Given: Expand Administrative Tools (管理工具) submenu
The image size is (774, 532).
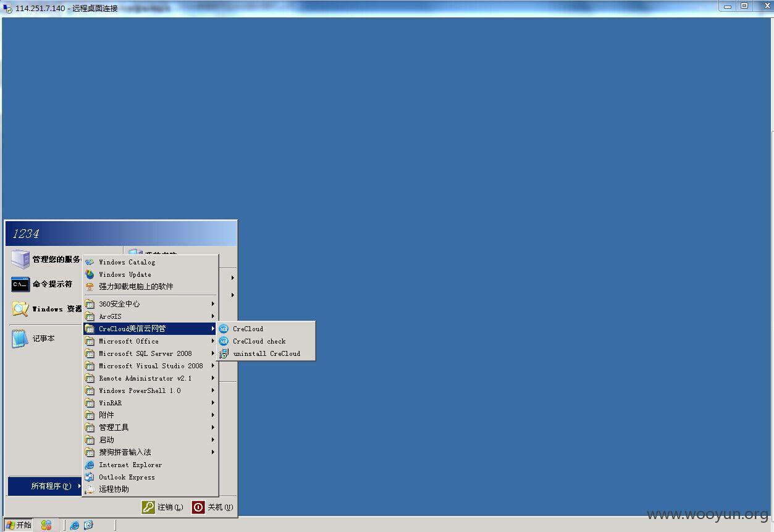Looking at the screenshot, I should [150, 428].
